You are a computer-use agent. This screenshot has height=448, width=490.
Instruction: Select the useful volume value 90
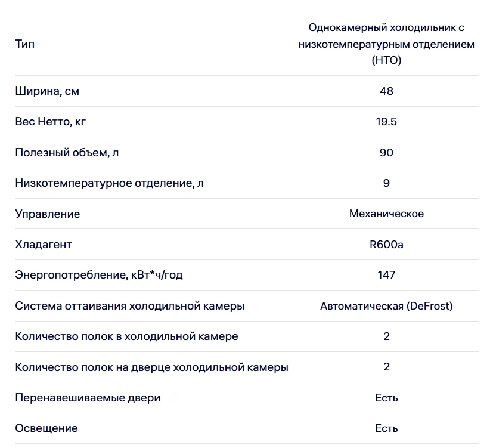coord(386,153)
